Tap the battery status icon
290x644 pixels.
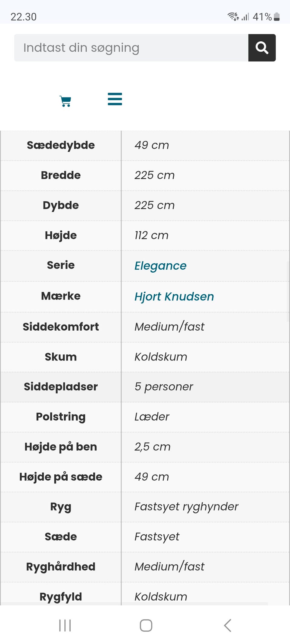[277, 17]
